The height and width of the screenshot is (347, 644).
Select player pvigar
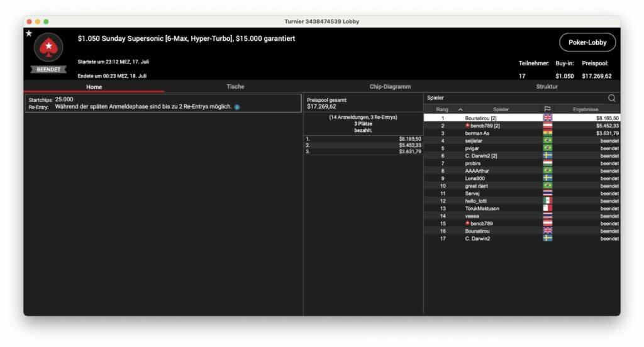(x=472, y=148)
